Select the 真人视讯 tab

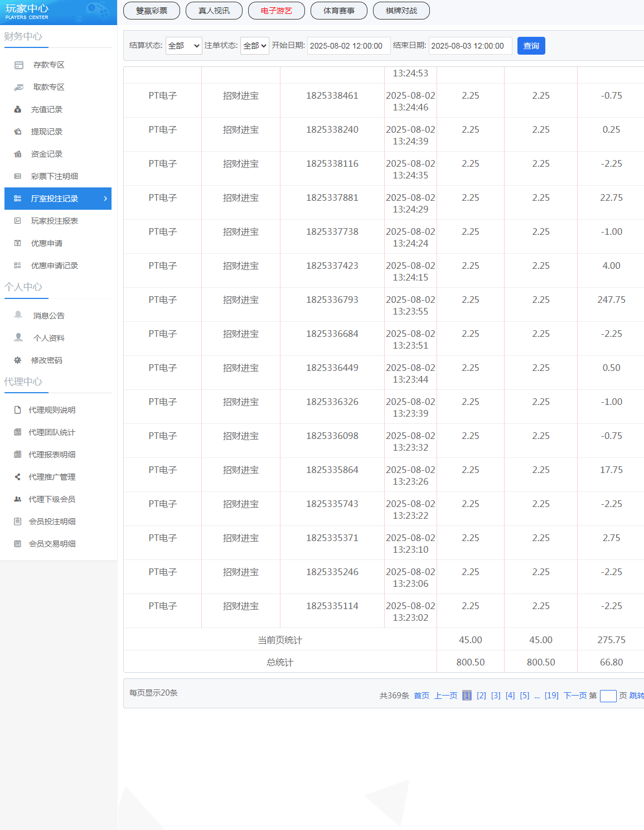[x=214, y=11]
